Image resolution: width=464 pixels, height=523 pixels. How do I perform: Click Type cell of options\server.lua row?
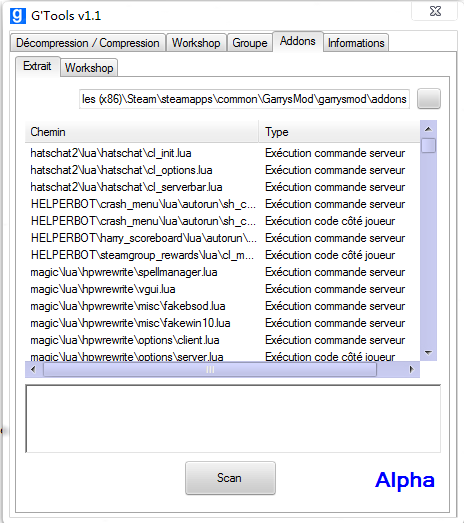330,357
